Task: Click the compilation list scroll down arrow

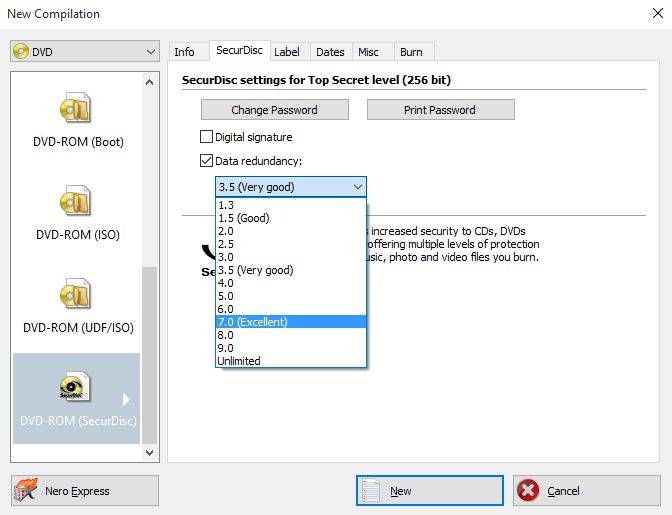Action: tap(150, 452)
